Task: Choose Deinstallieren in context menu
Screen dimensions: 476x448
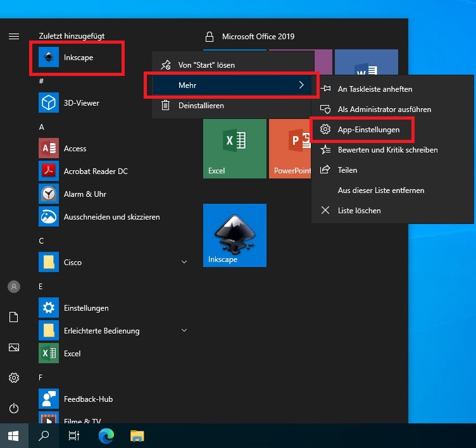Action: [x=201, y=106]
